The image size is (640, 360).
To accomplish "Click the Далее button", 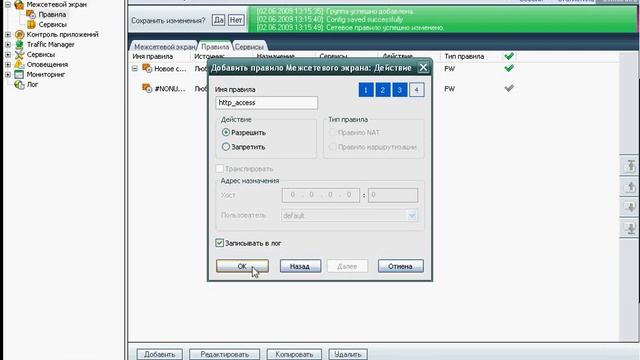I will [x=347, y=266].
